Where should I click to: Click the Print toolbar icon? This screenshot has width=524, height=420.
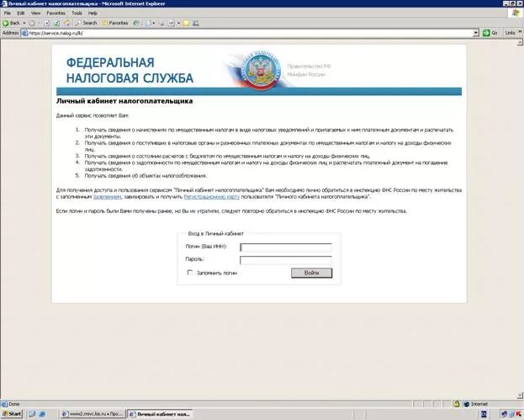pos(162,23)
